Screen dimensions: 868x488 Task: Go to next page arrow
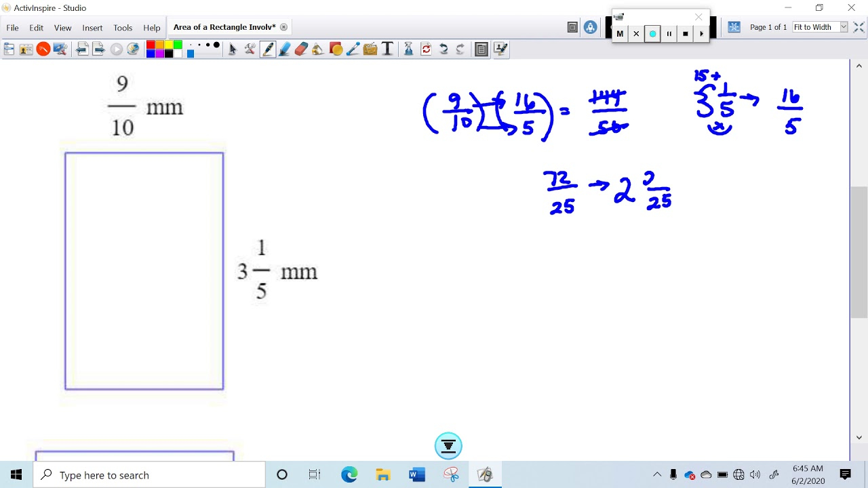click(x=99, y=49)
